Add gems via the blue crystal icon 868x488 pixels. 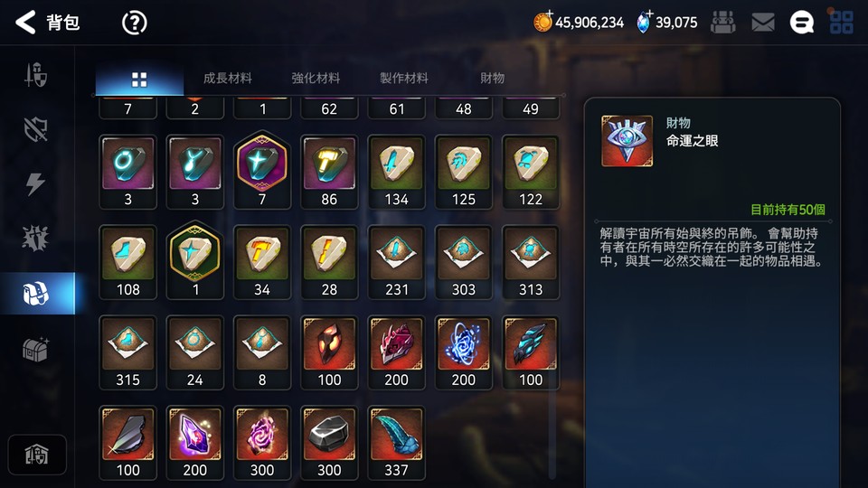click(x=644, y=22)
